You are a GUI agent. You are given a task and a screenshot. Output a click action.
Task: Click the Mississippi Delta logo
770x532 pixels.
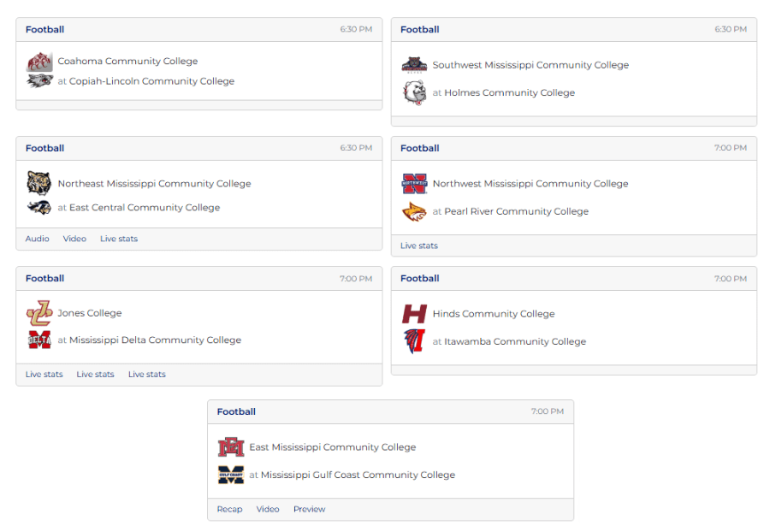pyautogui.click(x=39, y=340)
